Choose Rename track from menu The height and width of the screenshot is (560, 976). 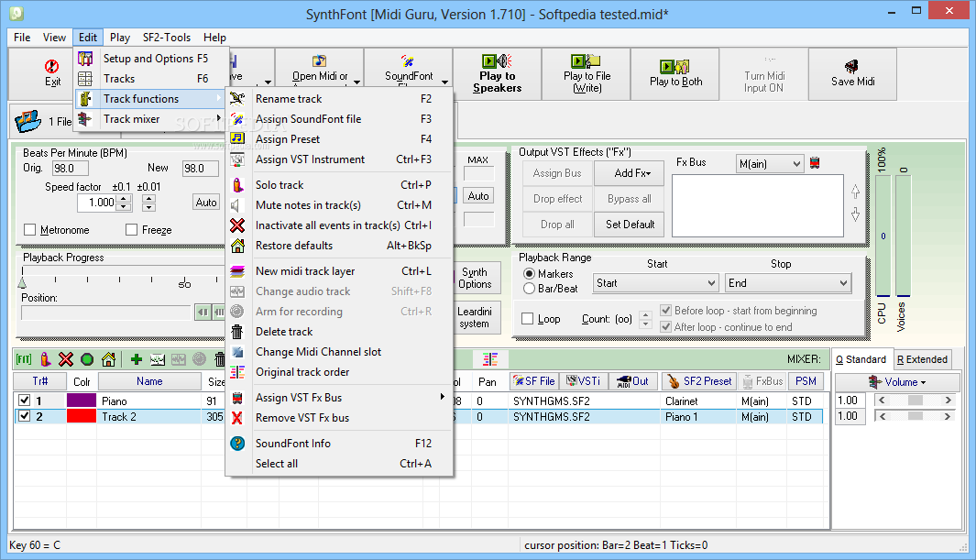[339, 98]
